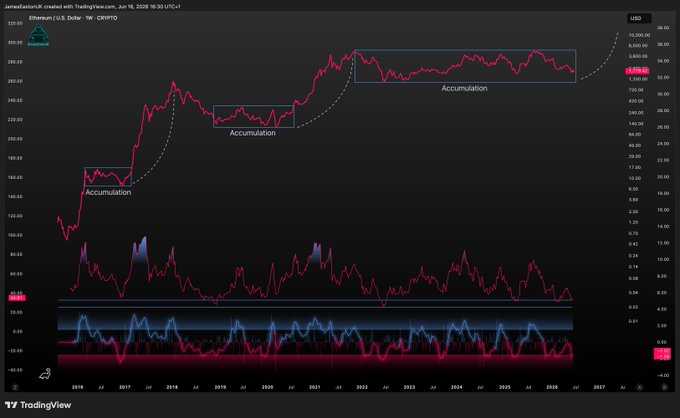The image size is (680, 418).
Task: Click the Accumulation label under the 2019 box
Action: [252, 133]
